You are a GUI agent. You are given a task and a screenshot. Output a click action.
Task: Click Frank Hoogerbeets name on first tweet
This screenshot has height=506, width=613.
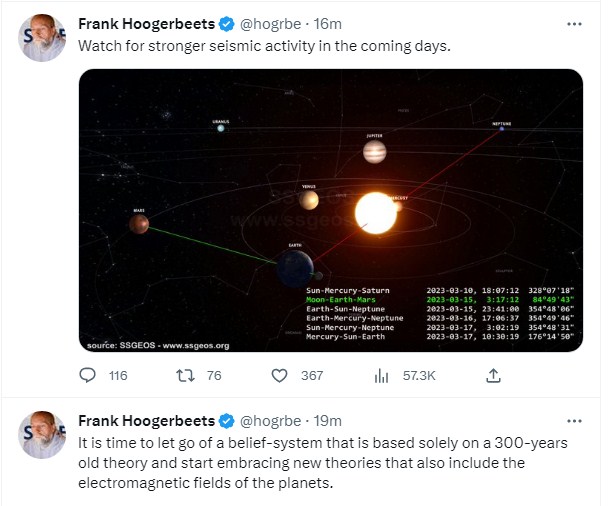click(x=147, y=23)
